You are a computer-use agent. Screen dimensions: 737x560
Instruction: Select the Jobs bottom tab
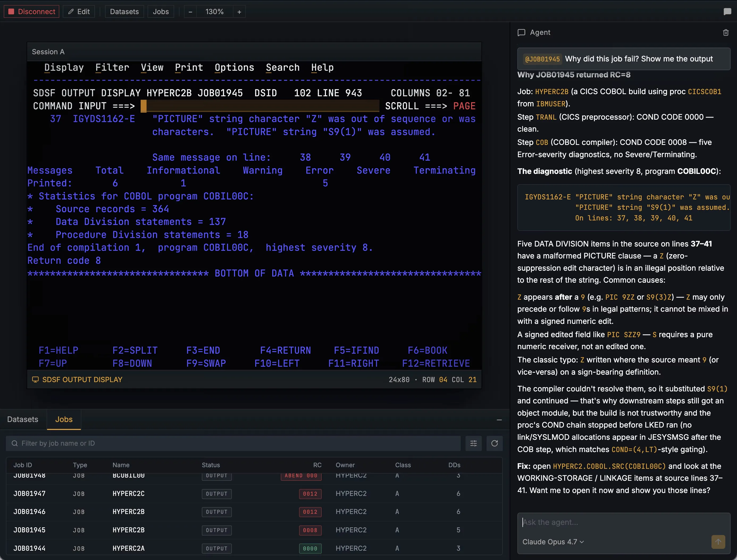[x=64, y=419]
